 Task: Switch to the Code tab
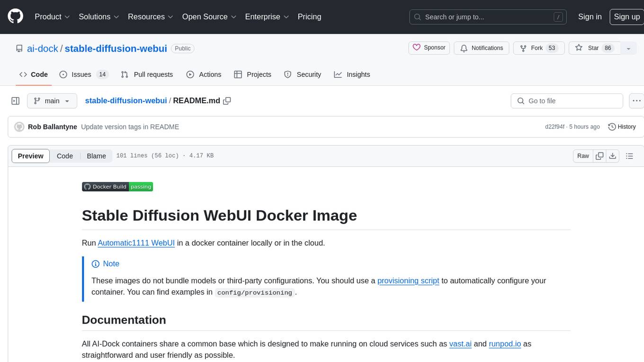point(34,74)
